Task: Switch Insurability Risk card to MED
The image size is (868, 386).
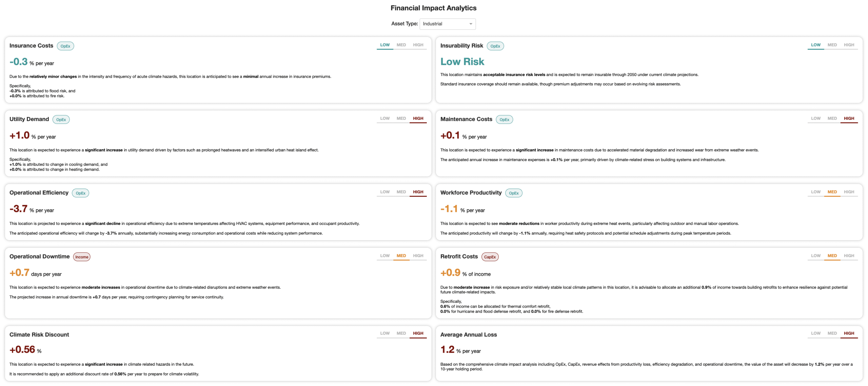Action: [x=832, y=45]
